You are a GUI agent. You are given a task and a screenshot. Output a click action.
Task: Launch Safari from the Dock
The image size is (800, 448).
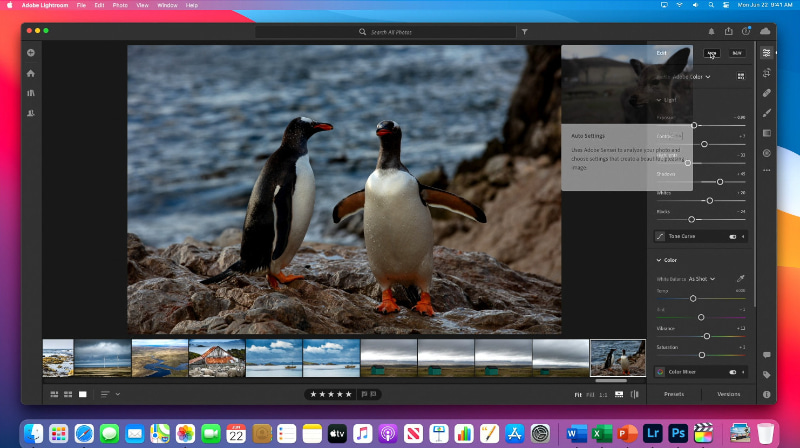tap(84, 434)
